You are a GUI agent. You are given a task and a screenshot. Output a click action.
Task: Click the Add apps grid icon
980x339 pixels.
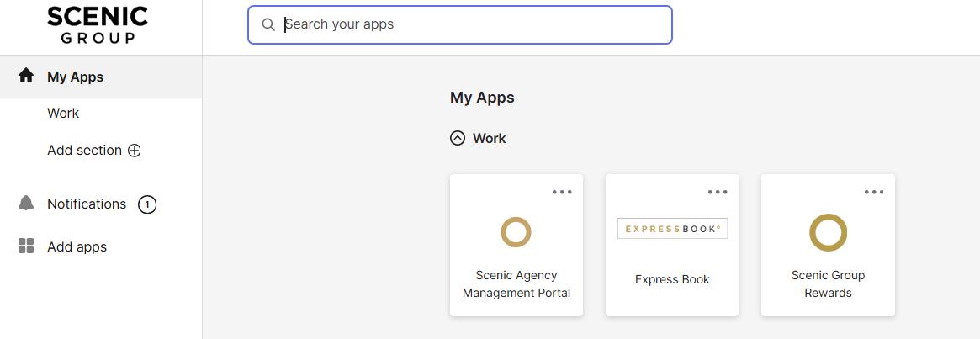click(x=26, y=246)
